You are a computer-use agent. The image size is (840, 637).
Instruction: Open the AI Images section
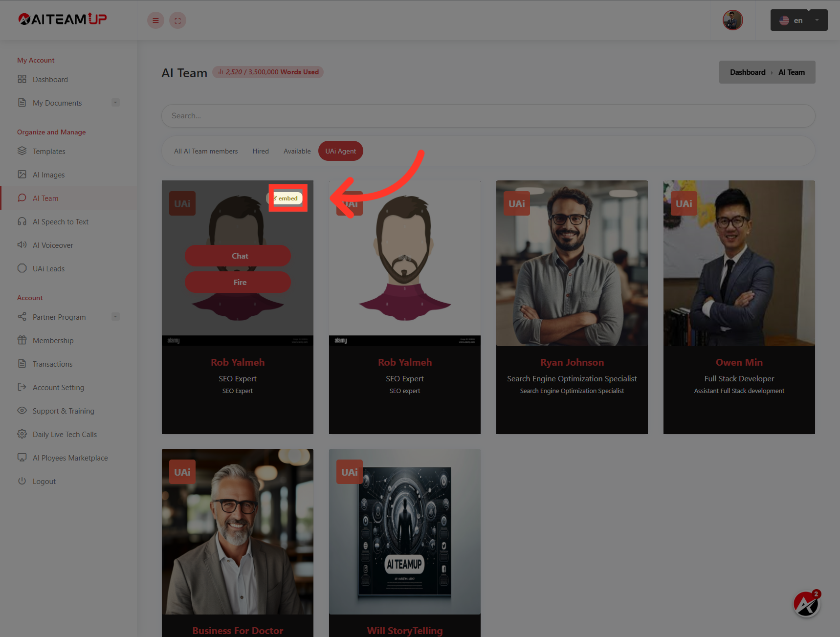[48, 175]
